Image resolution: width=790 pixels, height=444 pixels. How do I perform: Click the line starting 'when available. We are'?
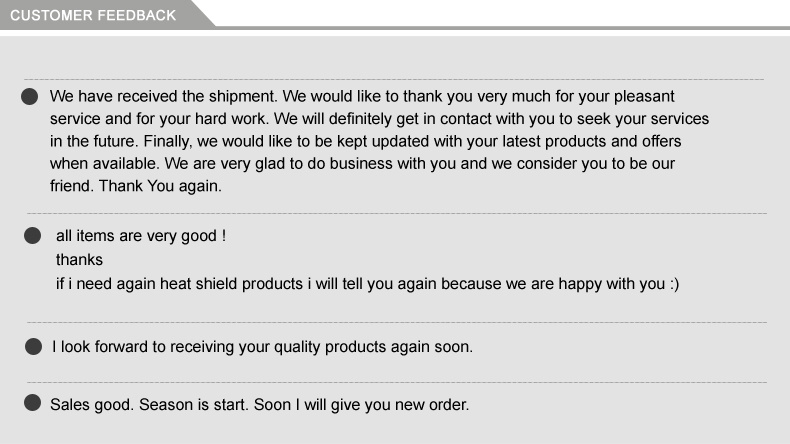[362, 164]
